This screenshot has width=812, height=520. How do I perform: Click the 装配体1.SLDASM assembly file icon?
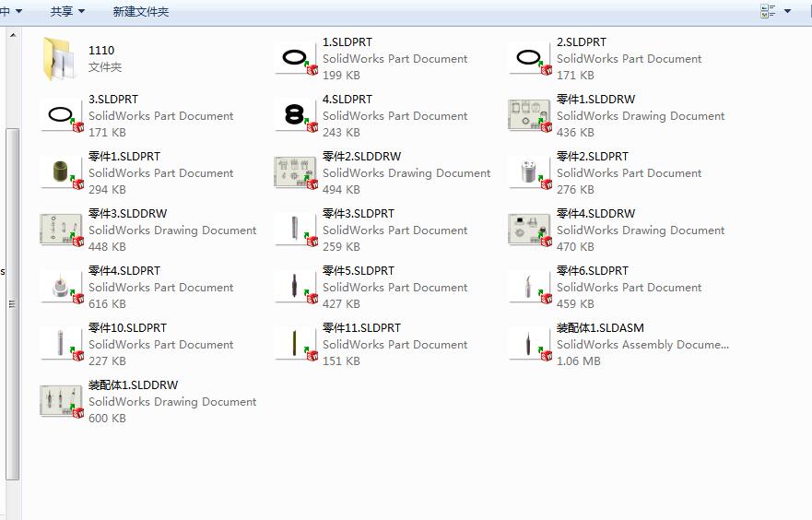(x=529, y=344)
